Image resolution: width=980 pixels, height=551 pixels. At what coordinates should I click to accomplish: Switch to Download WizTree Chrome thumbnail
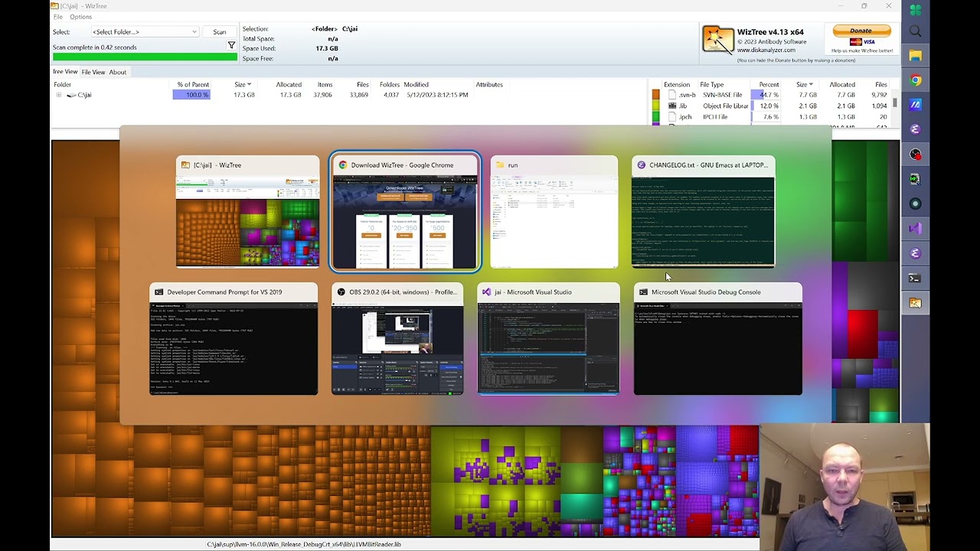pyautogui.click(x=405, y=212)
